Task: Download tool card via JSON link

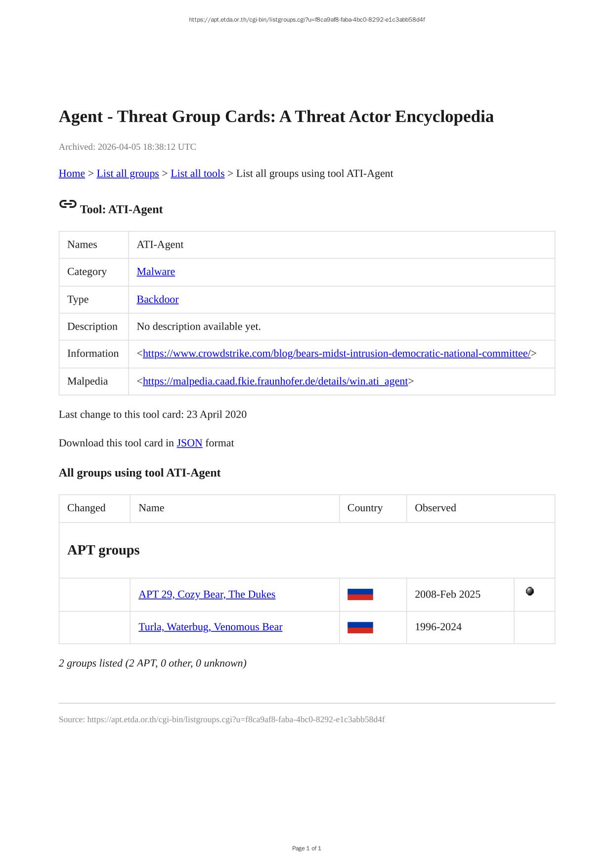Action: pyautogui.click(x=189, y=443)
